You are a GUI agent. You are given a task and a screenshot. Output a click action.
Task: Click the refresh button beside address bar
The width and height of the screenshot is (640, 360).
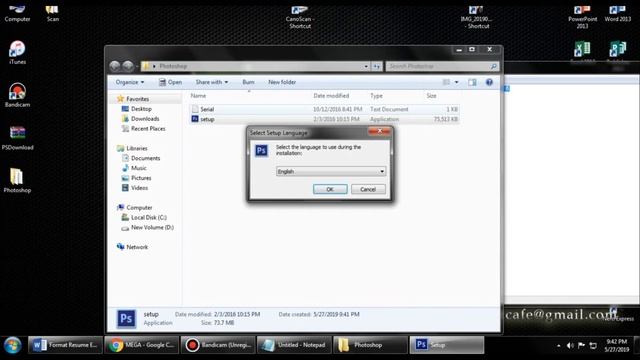[376, 66]
